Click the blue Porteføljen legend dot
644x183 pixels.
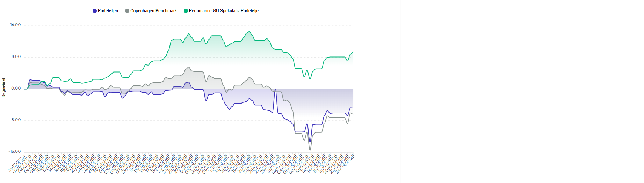pyautogui.click(x=95, y=11)
